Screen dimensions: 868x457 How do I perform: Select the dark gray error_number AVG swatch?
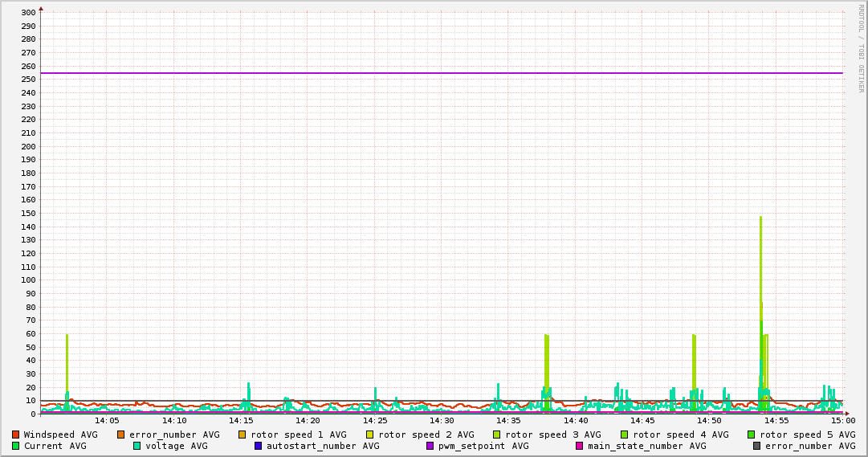[x=757, y=446]
